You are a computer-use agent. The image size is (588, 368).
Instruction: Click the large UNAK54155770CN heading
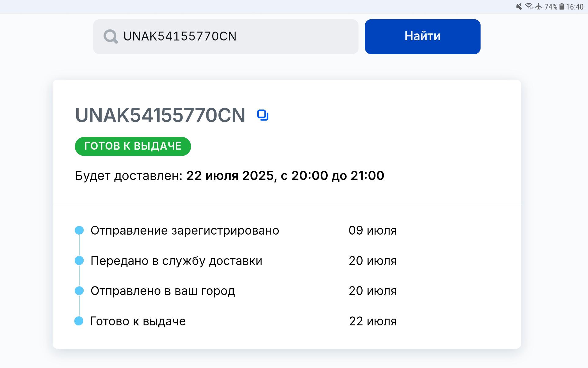click(160, 116)
